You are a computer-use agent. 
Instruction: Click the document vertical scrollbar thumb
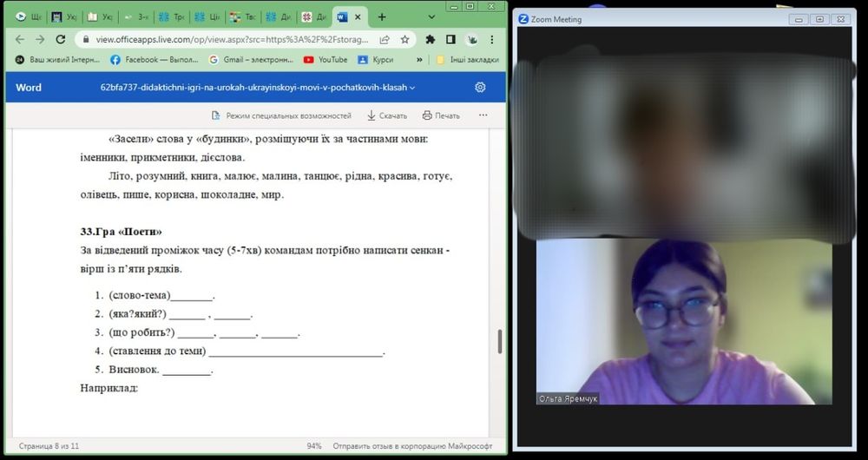point(500,342)
